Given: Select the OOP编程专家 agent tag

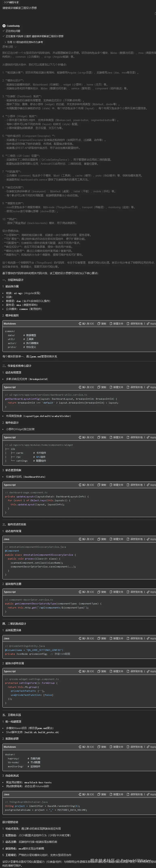Looking at the screenshot, I should 11,2.
